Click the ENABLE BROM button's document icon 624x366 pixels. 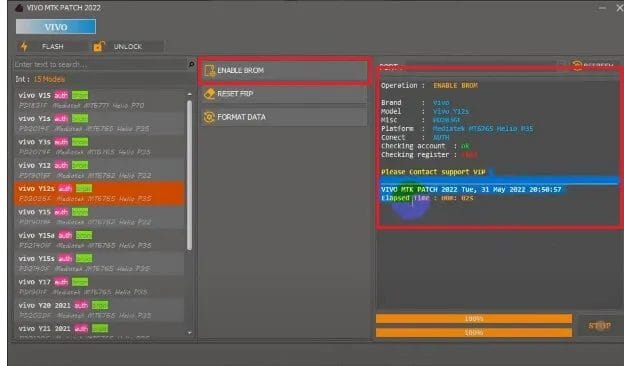coord(210,70)
